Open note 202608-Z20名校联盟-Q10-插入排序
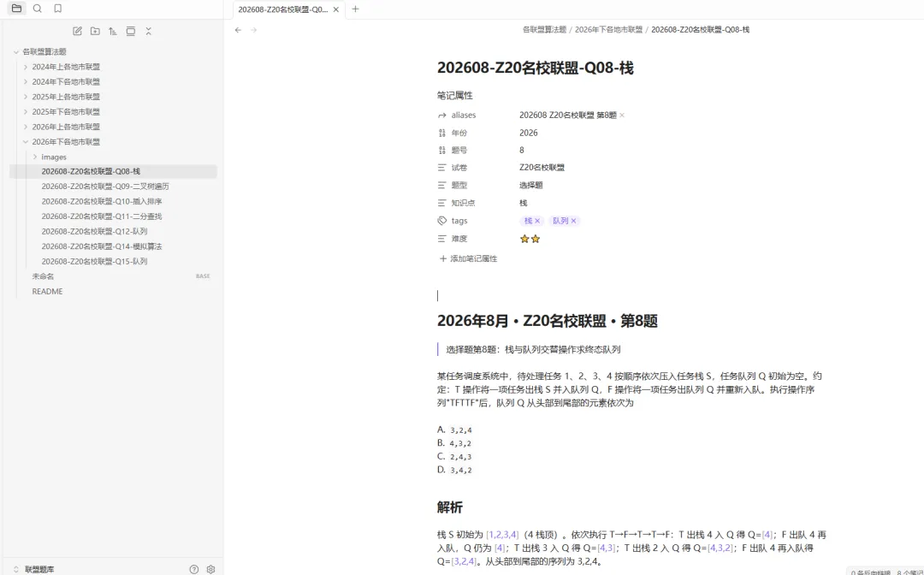Viewport: 924px width, 575px height. (x=101, y=201)
